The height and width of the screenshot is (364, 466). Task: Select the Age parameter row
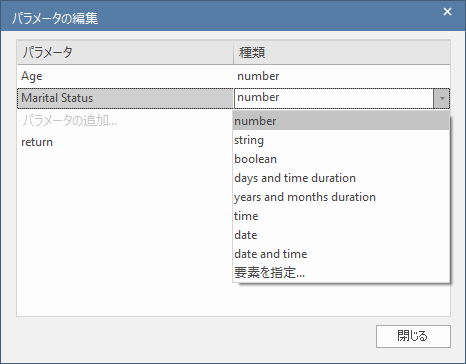click(x=233, y=76)
